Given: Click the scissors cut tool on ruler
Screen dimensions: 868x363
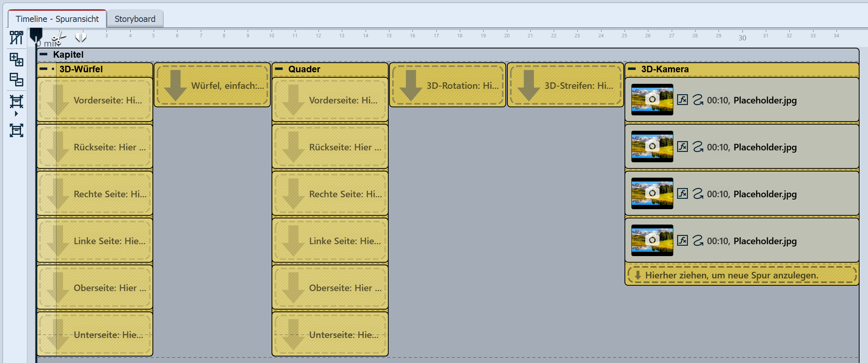Looking at the screenshot, I should (58, 38).
